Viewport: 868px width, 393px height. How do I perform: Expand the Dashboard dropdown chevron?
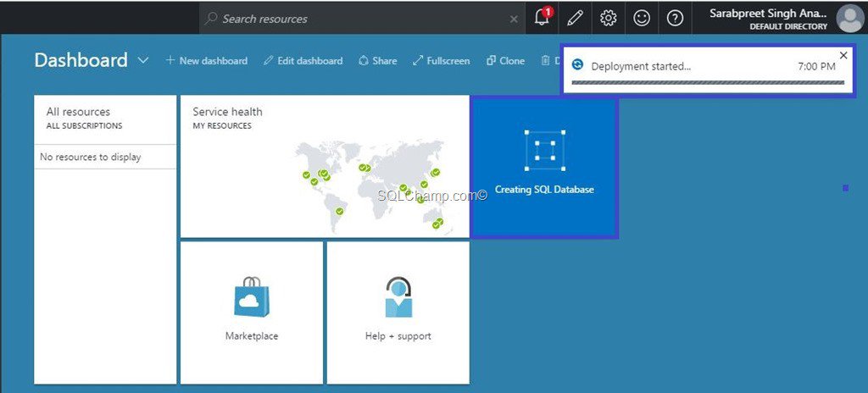click(142, 60)
